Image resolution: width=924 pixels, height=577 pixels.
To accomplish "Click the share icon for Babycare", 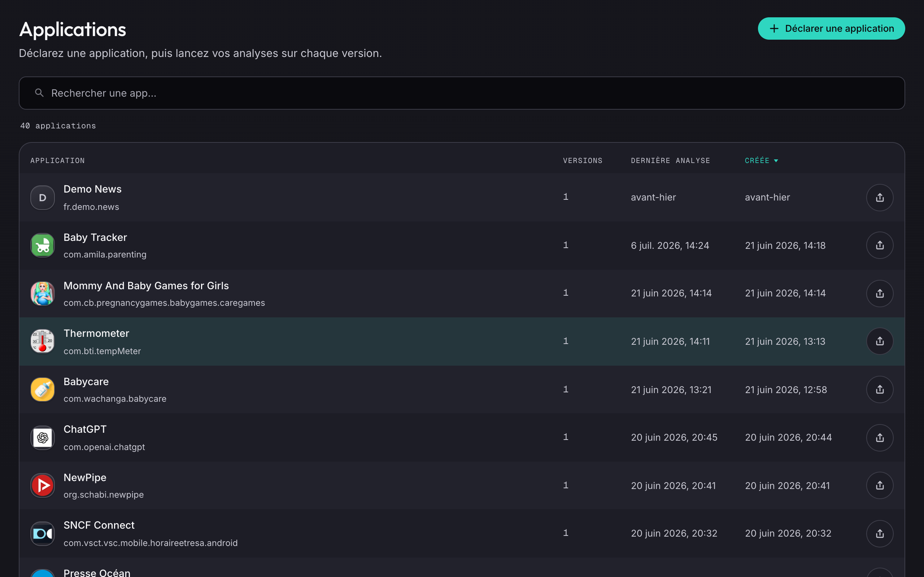I will (880, 389).
